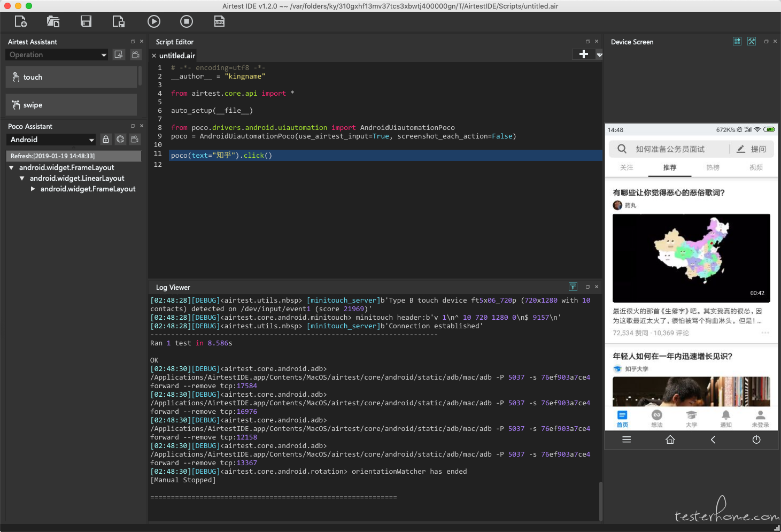This screenshot has width=781, height=532.
Task: Click the Log Viewer filter icon
Action: [573, 287]
